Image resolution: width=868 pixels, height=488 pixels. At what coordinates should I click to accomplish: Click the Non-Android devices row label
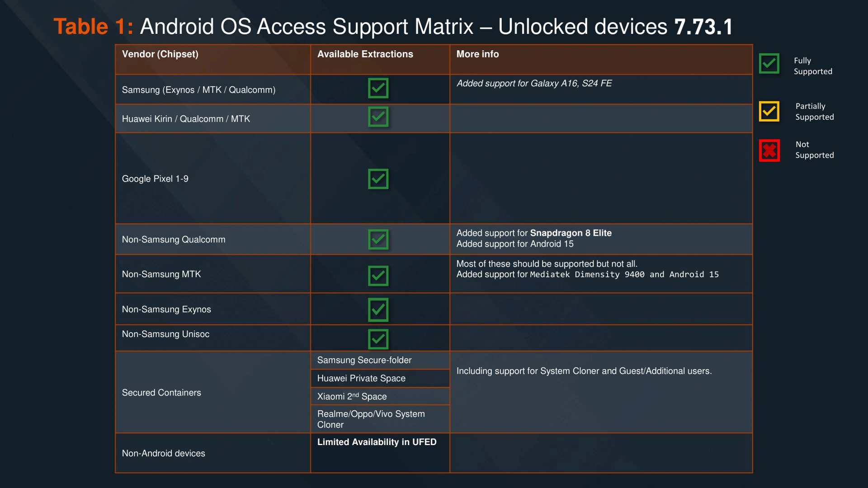coord(163,453)
